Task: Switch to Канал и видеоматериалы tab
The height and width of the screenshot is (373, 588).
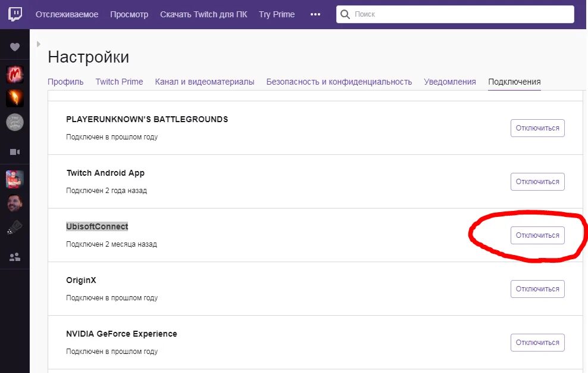Action: click(205, 82)
